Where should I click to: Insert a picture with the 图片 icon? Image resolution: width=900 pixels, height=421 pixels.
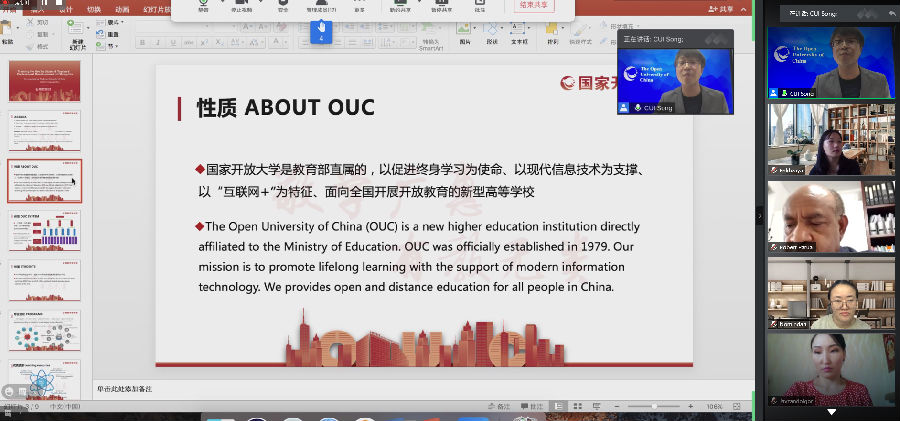coord(464,28)
